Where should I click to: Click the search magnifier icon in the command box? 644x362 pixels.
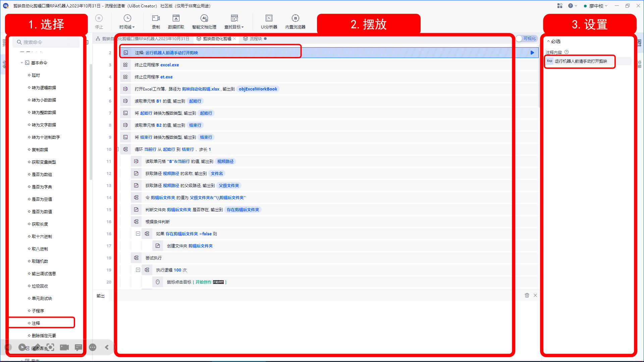point(19,42)
